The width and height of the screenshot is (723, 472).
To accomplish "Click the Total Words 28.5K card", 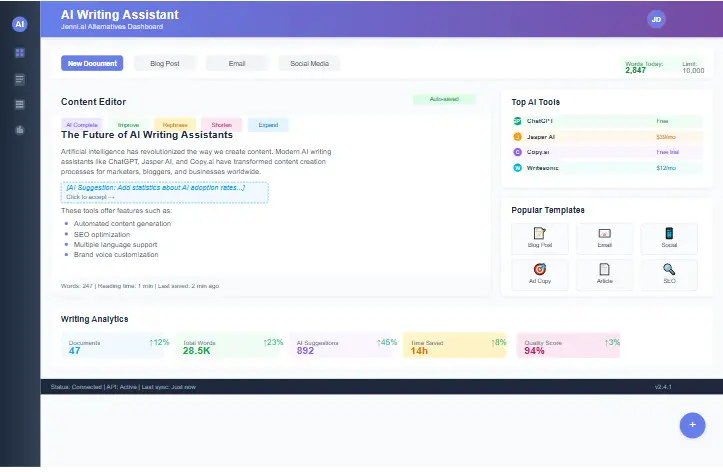I will (x=226, y=346).
